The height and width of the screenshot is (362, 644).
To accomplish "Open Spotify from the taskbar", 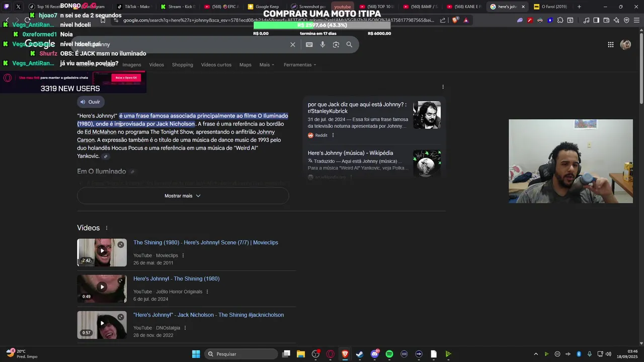I will click(x=389, y=354).
